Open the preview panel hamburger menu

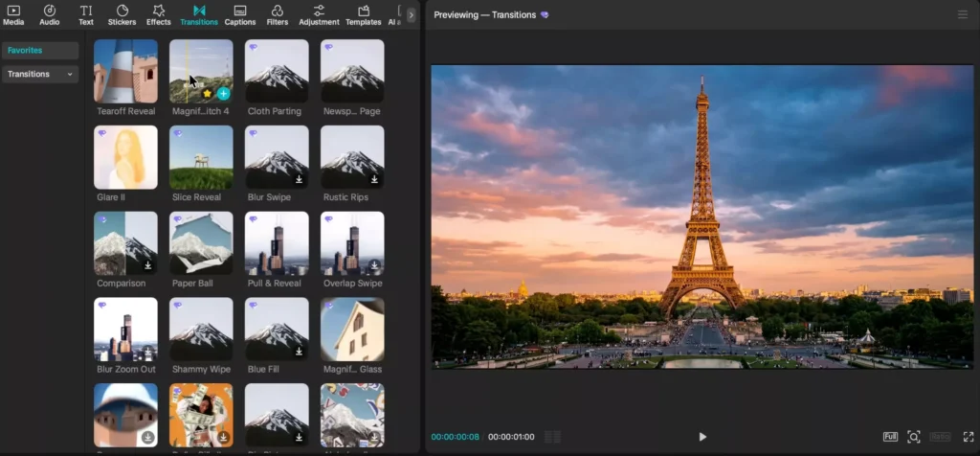[x=963, y=15]
